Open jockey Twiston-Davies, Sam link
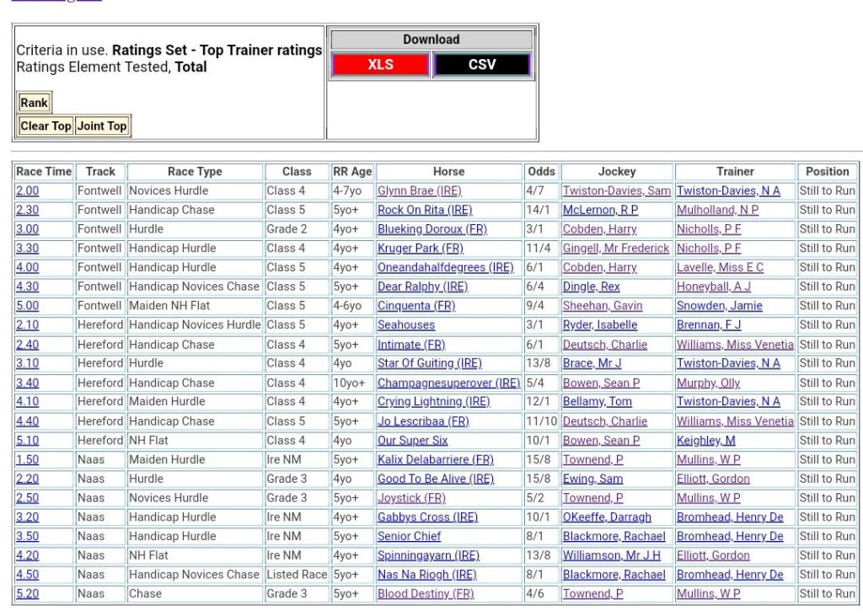Viewport: 863px width, 616px height. (x=616, y=191)
